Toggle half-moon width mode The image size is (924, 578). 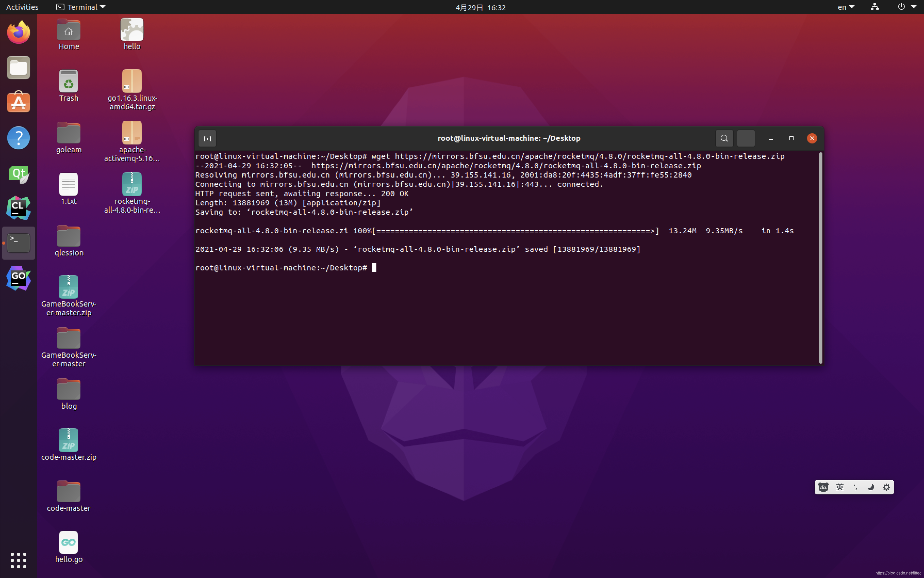point(871,487)
